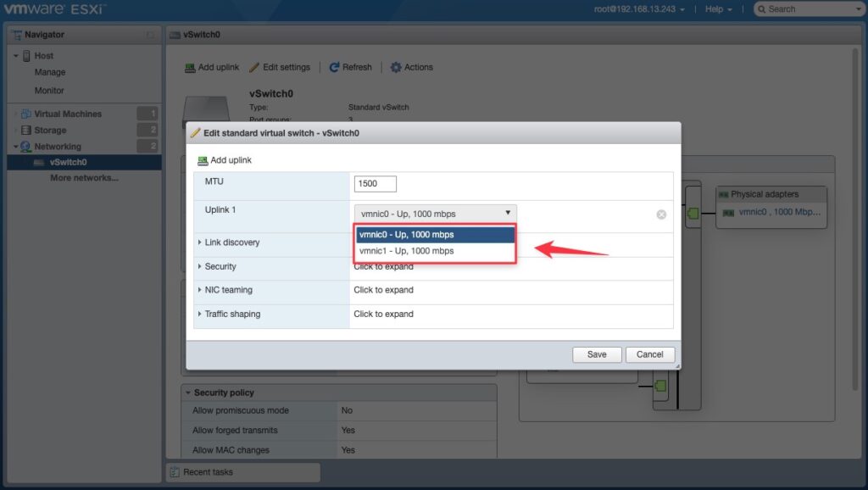Image resolution: width=868 pixels, height=490 pixels.
Task: Click the Storage count badge
Action: 147,130
